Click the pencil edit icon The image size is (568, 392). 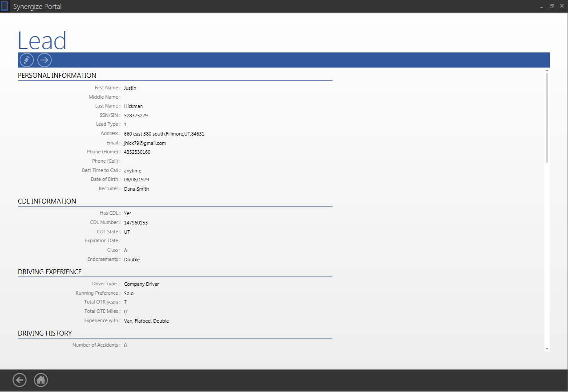(x=27, y=60)
